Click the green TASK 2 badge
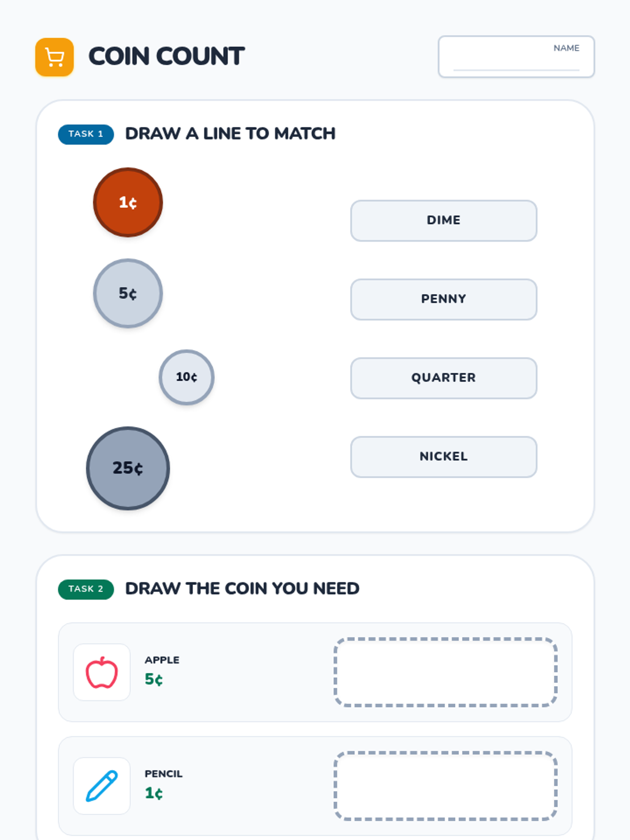Viewport: 630px width, 840px height. (x=86, y=589)
